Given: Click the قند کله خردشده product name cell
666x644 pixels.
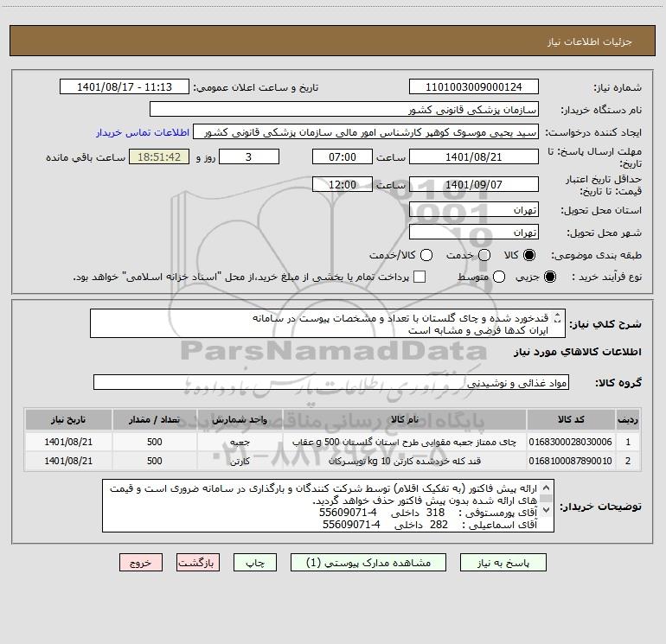Looking at the screenshot, I should pyautogui.click(x=405, y=461).
